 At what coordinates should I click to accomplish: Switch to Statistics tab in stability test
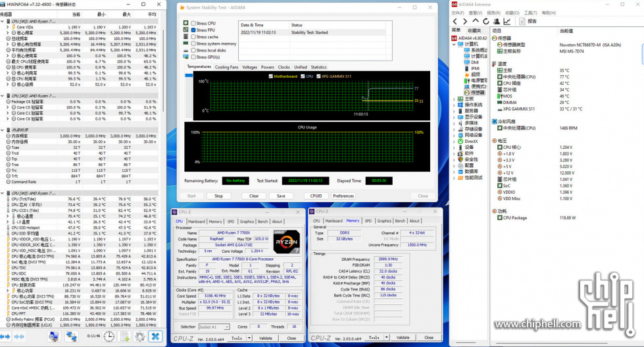pos(319,67)
